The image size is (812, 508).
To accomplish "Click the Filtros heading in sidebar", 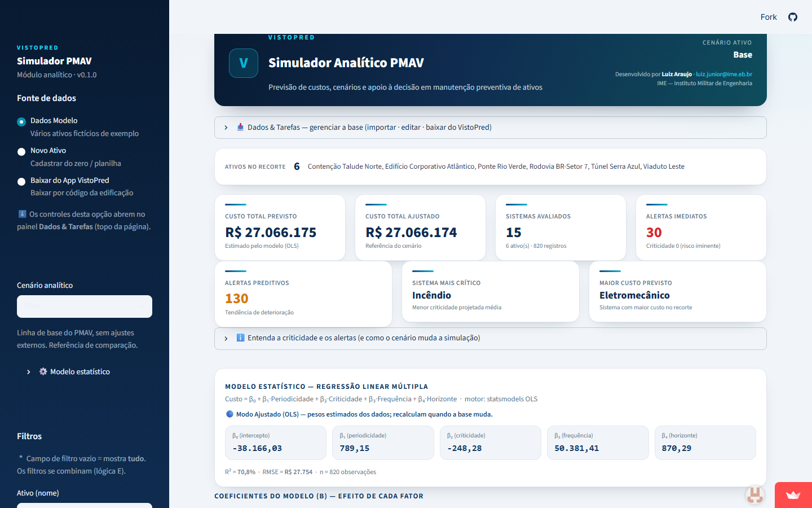I will point(29,436).
